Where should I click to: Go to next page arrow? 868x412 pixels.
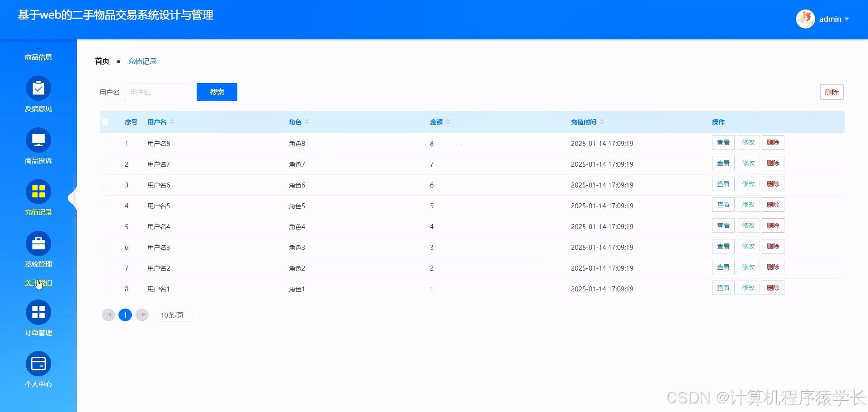(142, 315)
